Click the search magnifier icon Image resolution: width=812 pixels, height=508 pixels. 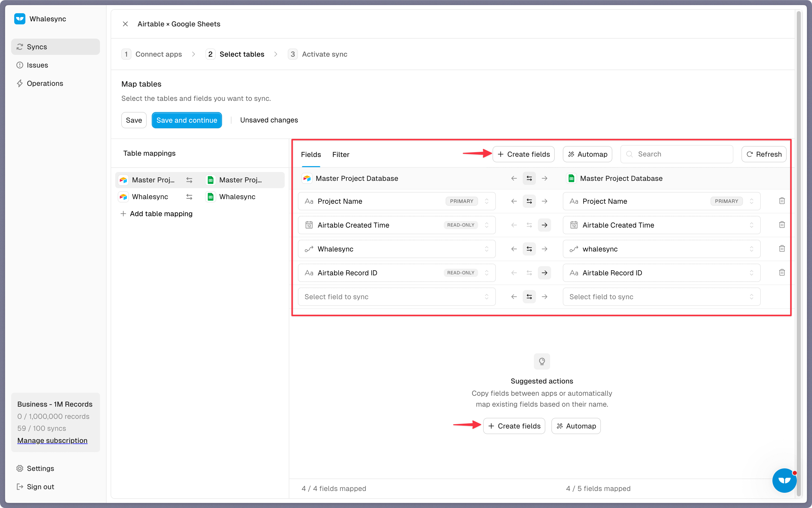(630, 154)
